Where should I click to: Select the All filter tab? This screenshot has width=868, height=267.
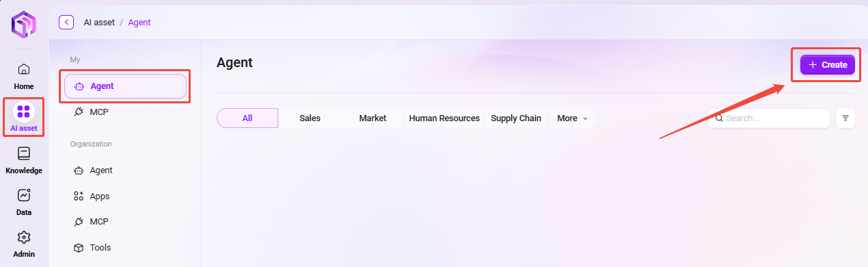pos(247,118)
